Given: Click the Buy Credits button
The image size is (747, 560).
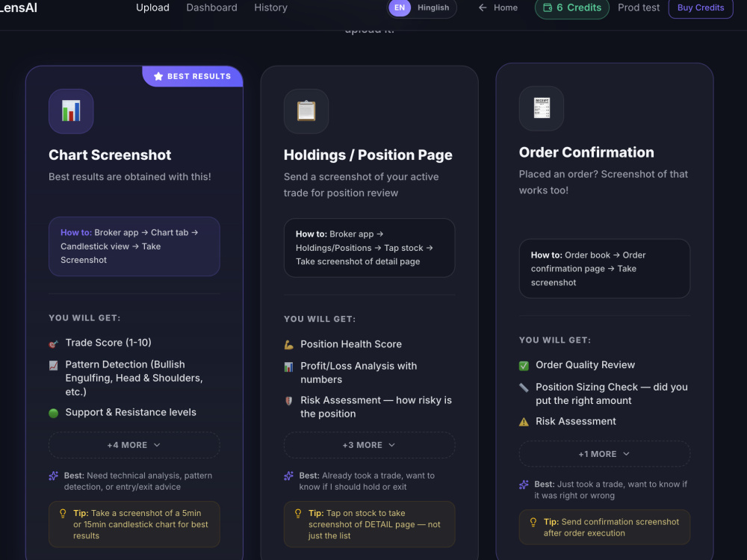Looking at the screenshot, I should [x=701, y=7].
